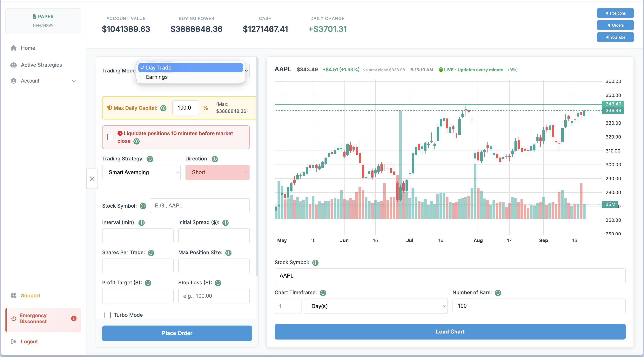
Task: Open the Support link
Action: tap(30, 296)
